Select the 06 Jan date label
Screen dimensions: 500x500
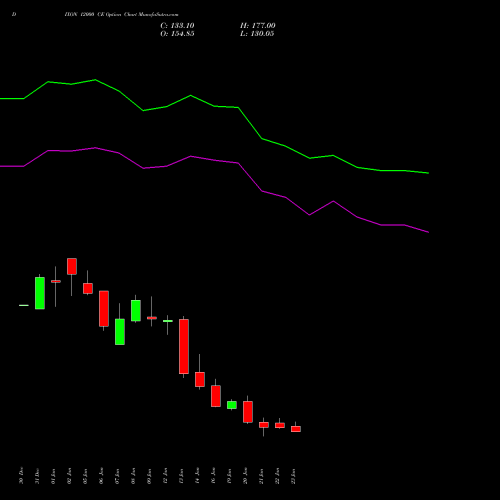point(101,476)
